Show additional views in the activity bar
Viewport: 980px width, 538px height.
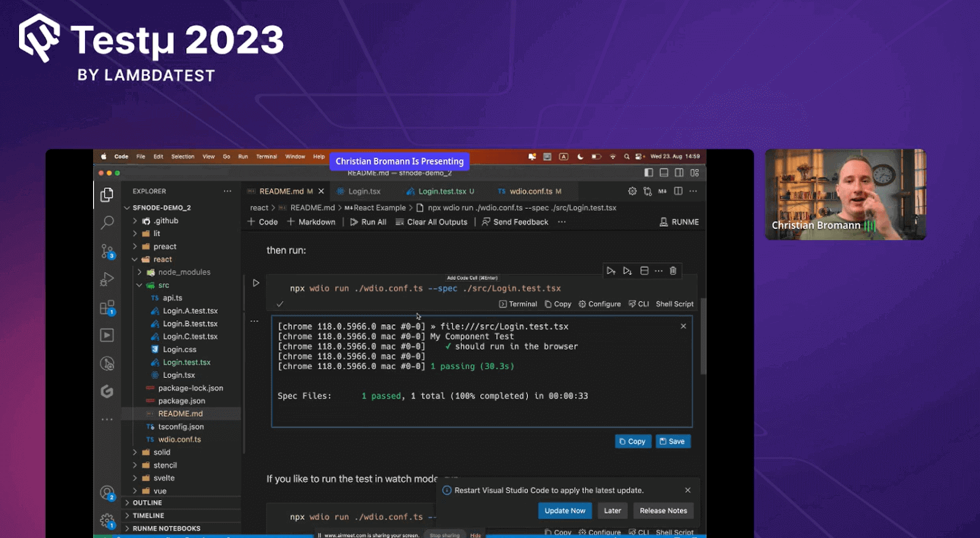(x=107, y=420)
